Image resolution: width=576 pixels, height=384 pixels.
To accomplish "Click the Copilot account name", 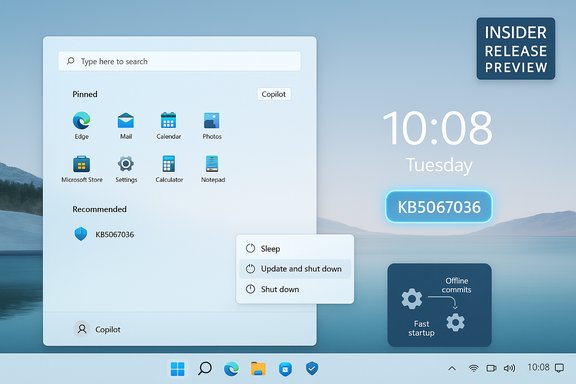I will 108,329.
